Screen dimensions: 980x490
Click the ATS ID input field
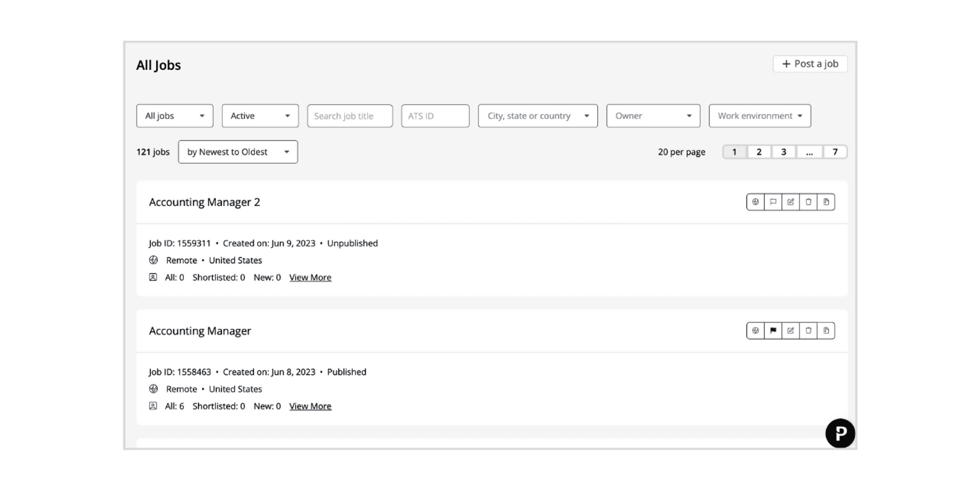(x=436, y=116)
